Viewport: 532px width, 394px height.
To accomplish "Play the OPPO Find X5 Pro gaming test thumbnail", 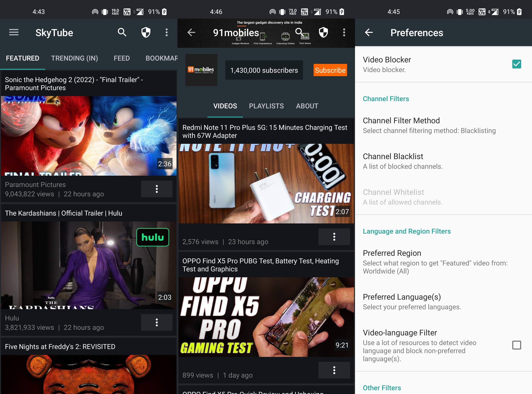I will (266, 317).
